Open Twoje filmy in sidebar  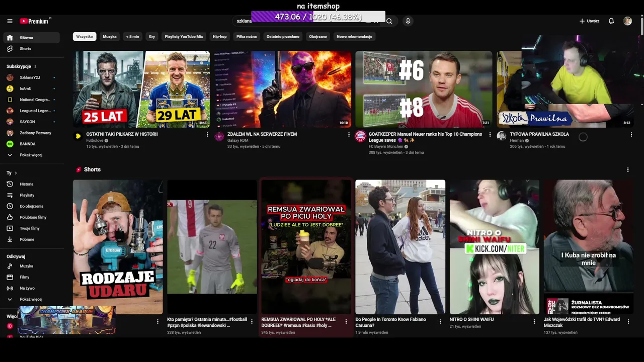(31, 228)
